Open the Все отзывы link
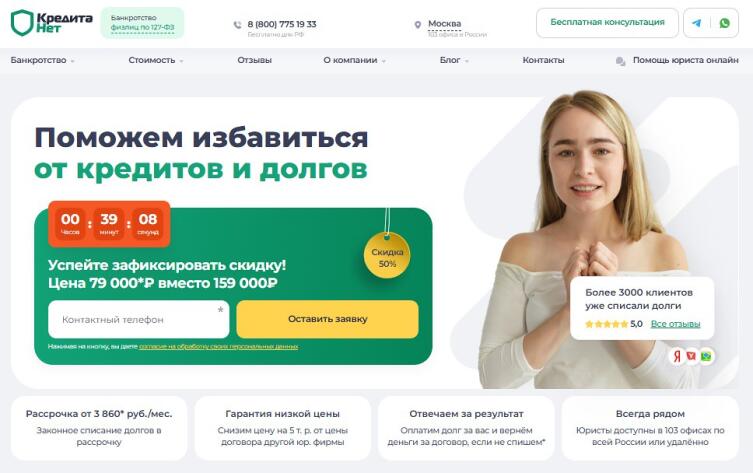 click(675, 324)
